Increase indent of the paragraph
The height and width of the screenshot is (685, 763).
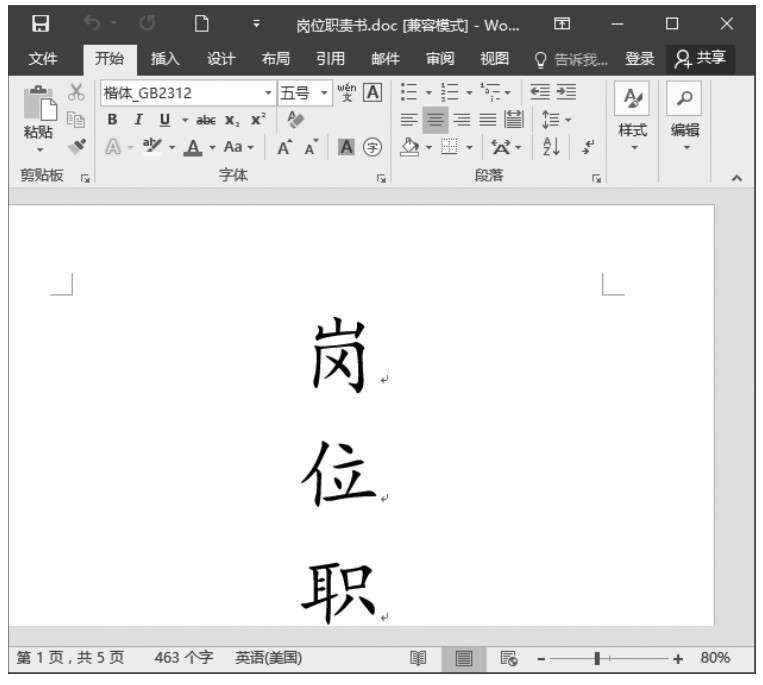[566, 93]
